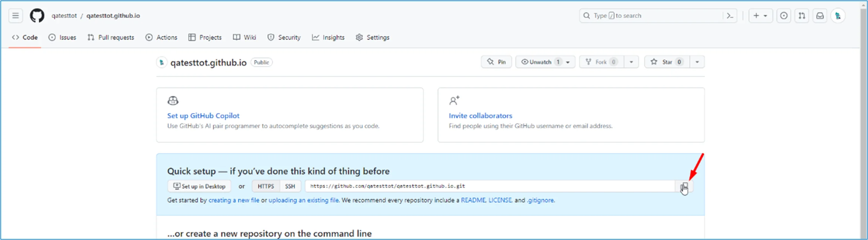Open the hamburger navigation menu
This screenshot has width=868, height=240.
pos(15,16)
